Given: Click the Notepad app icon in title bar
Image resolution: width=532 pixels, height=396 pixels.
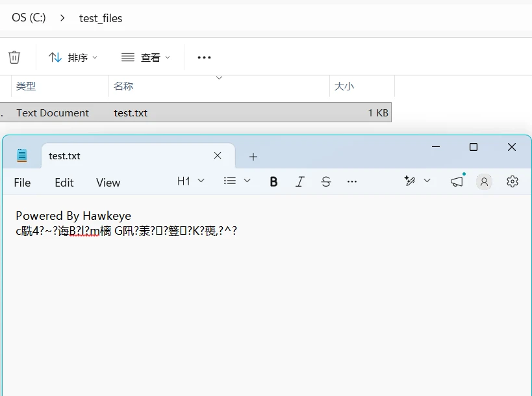Looking at the screenshot, I should (21, 155).
